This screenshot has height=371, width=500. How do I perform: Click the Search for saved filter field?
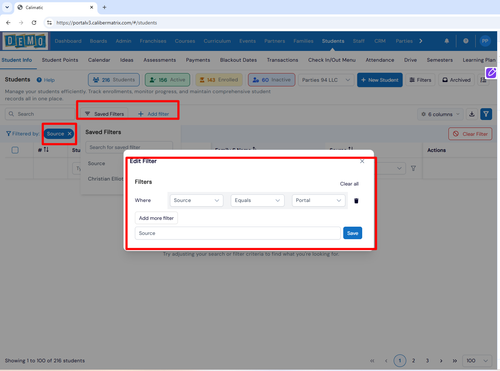click(x=129, y=147)
